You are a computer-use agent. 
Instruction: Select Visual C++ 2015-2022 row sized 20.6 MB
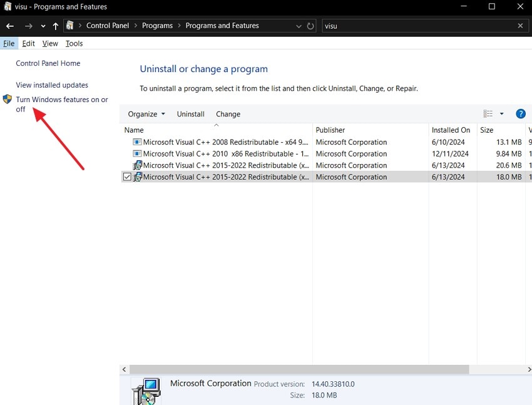point(325,165)
